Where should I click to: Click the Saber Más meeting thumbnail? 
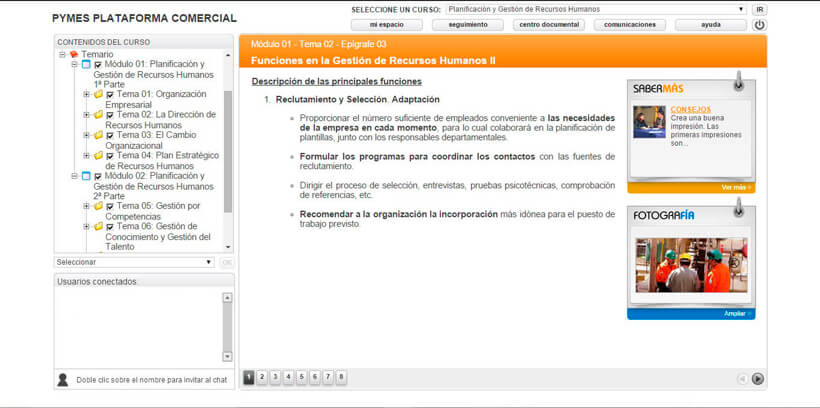pyautogui.click(x=649, y=122)
